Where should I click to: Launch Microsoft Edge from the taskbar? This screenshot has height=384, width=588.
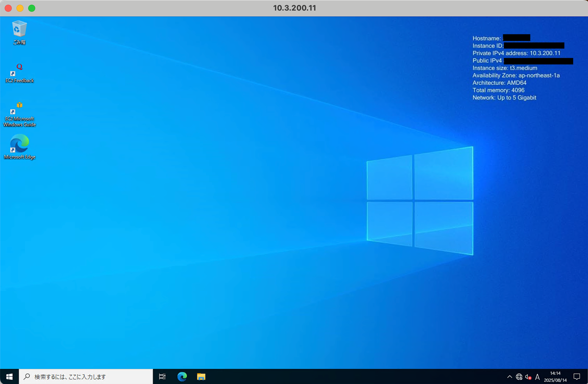182,376
